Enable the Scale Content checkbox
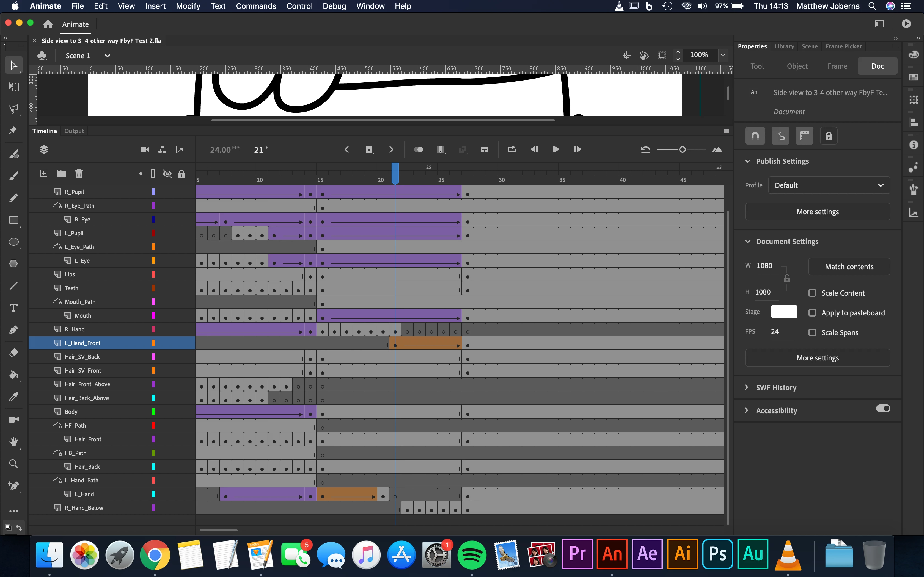Image resolution: width=924 pixels, height=577 pixels. (x=813, y=293)
